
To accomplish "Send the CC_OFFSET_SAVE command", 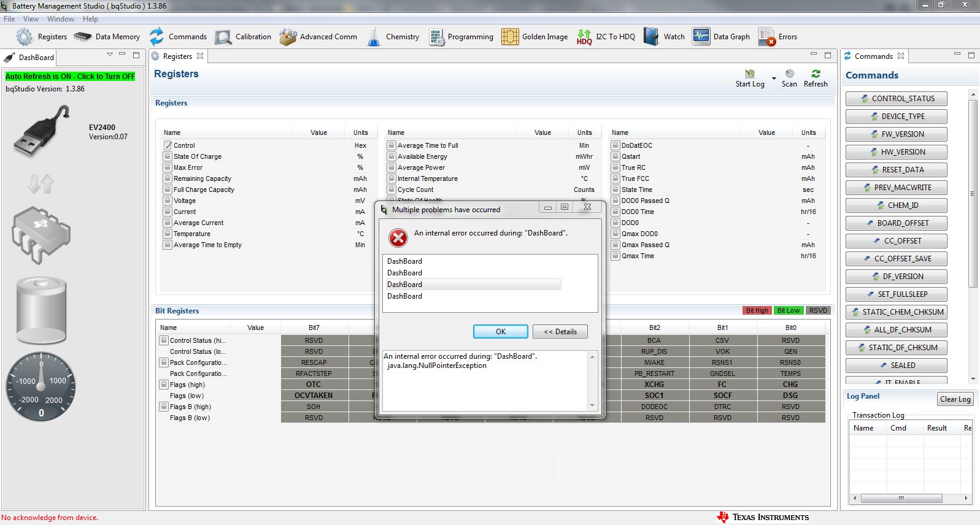I will (897, 259).
